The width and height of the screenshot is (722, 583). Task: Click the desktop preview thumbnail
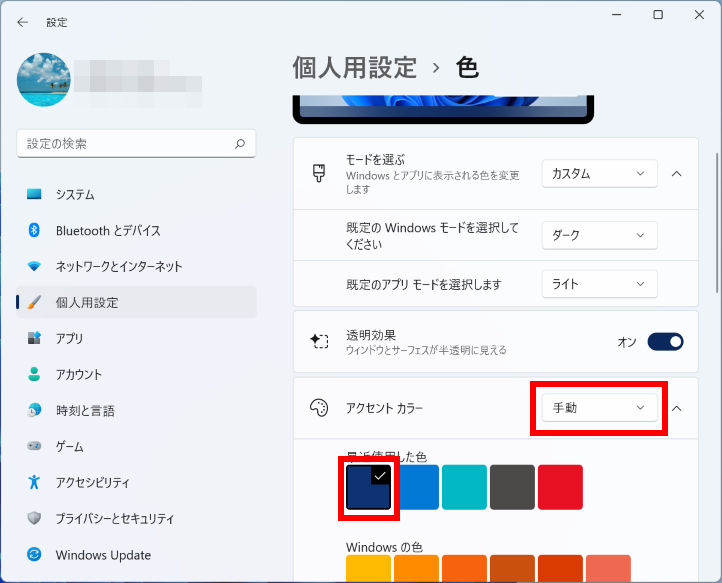point(443,109)
